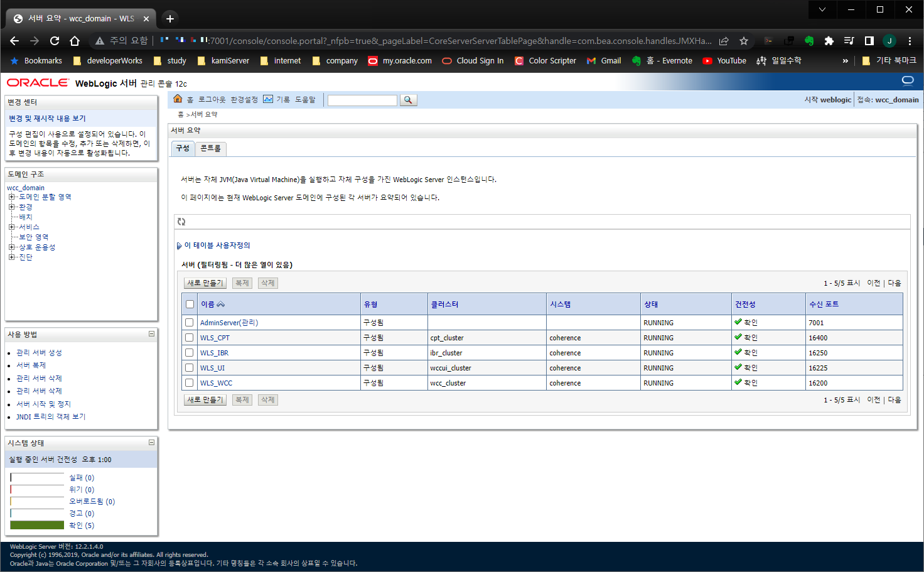Click the Home icon in the console toolbar

(x=178, y=99)
